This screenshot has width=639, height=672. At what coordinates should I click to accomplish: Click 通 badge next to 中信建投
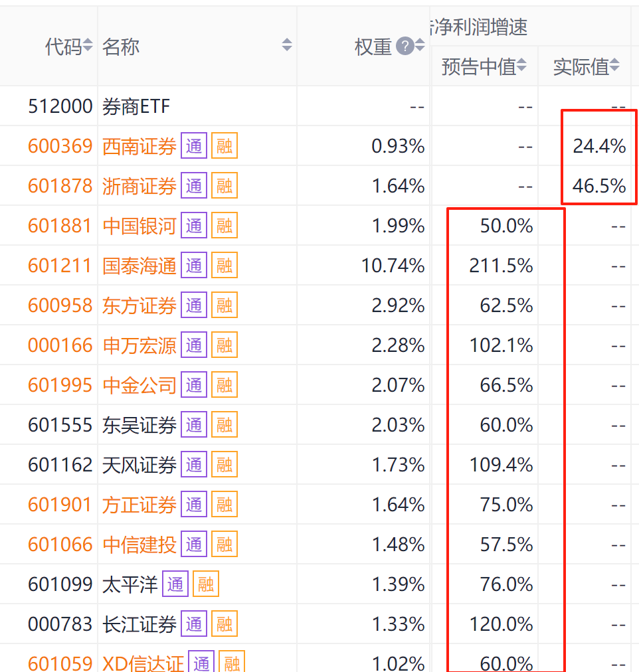tap(194, 545)
